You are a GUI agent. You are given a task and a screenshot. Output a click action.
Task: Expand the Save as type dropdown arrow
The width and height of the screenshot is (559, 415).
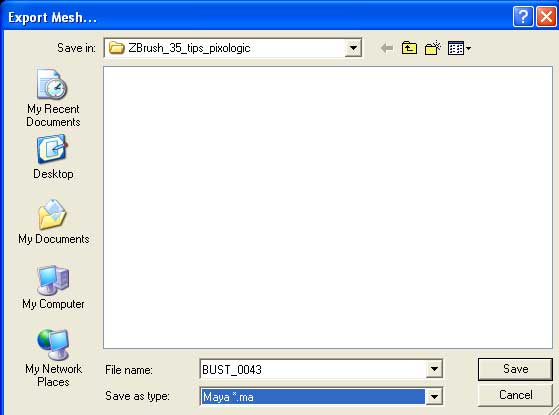coord(434,396)
